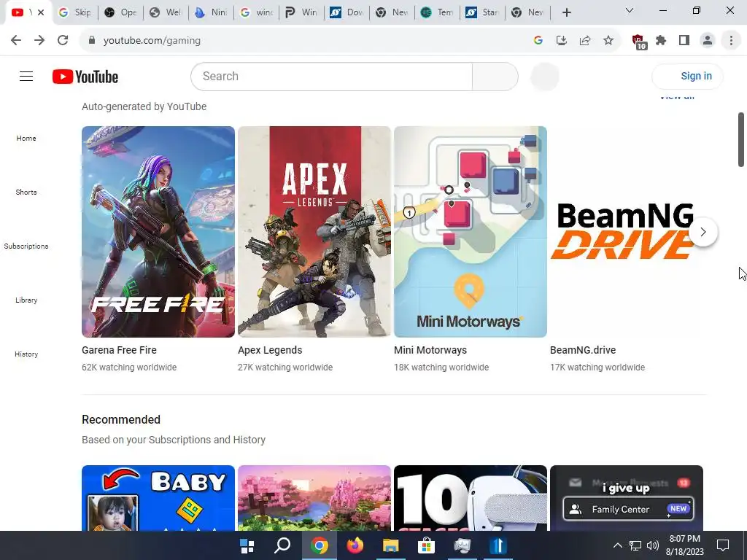The image size is (747, 560).
Task: Click the YouTube logo
Action: point(85,77)
